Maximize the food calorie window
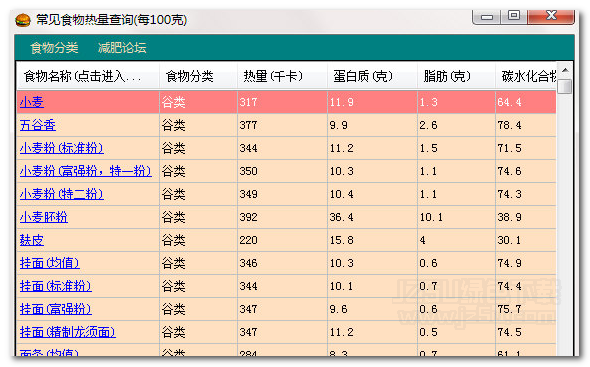This screenshot has width=590, height=367. [x=514, y=16]
